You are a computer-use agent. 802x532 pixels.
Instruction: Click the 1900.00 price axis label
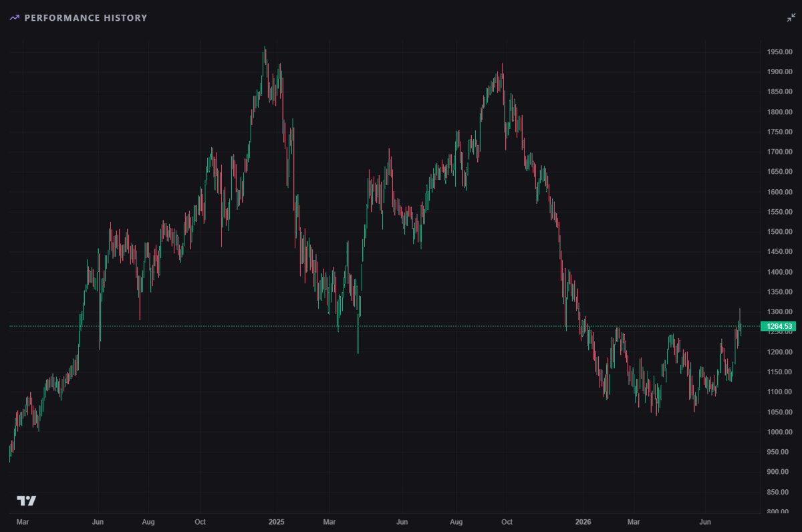pos(780,72)
